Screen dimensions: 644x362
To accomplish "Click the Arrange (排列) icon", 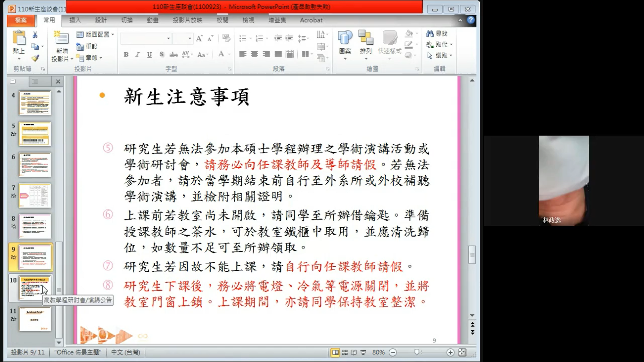I will tap(366, 38).
